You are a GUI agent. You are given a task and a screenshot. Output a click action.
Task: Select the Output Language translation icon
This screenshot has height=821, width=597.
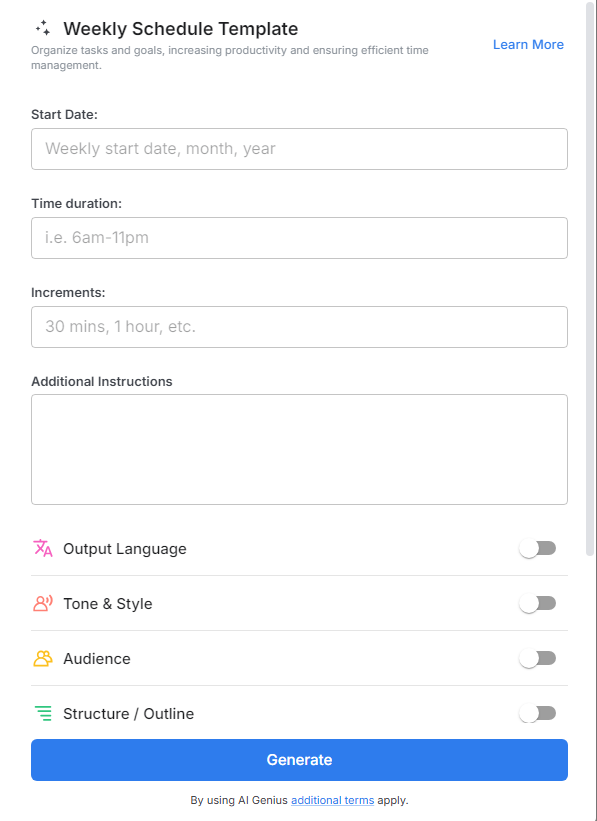click(42, 548)
